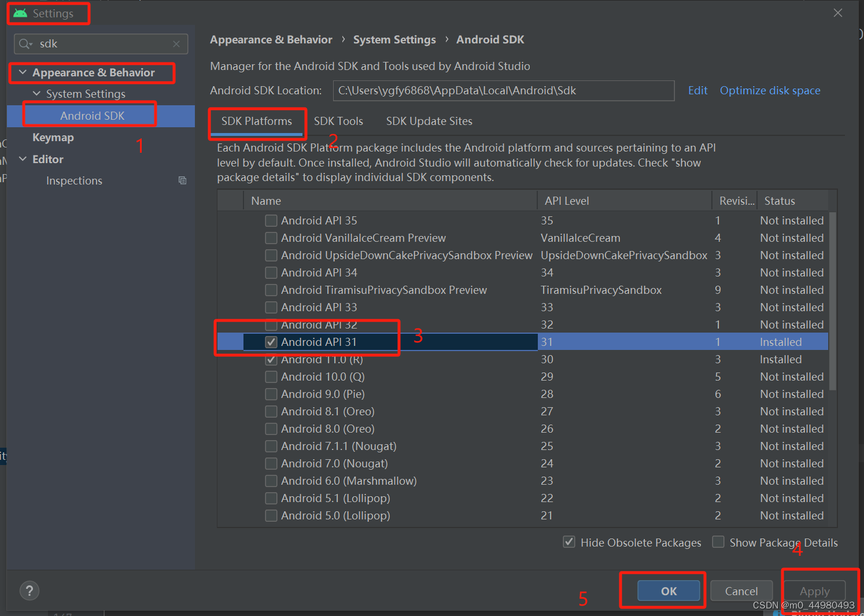This screenshot has height=616, width=864.
Task: Check the Android 9.0 (Pie) checkbox
Action: (271, 394)
